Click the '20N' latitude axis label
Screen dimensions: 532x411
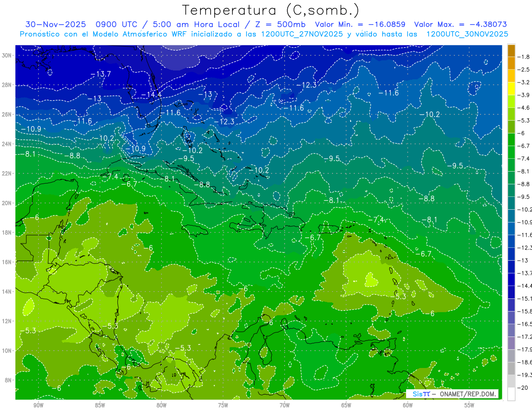(7, 203)
